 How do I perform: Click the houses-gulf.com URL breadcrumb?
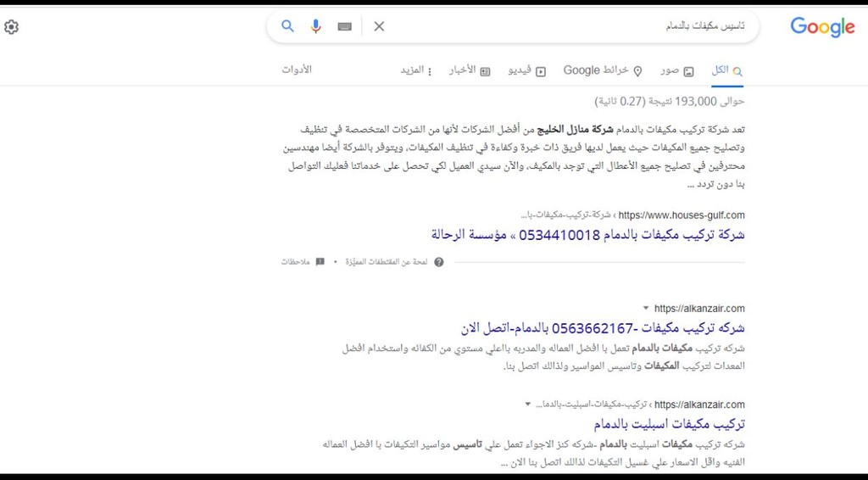coord(633,215)
